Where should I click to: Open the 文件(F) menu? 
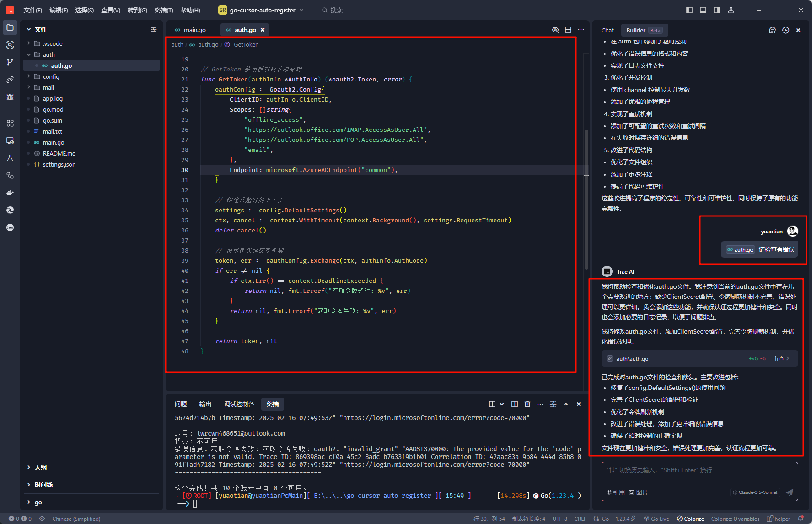tap(32, 10)
